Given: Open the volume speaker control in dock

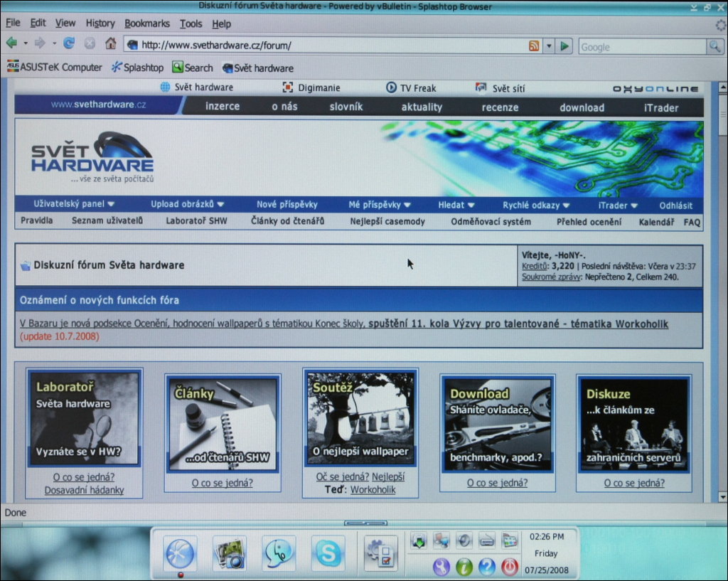Looking at the screenshot, I should click(464, 540).
